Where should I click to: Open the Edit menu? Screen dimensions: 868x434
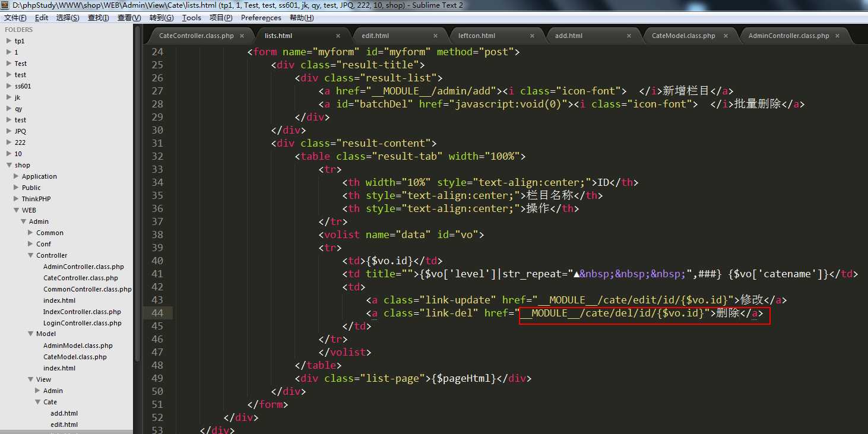(42, 18)
